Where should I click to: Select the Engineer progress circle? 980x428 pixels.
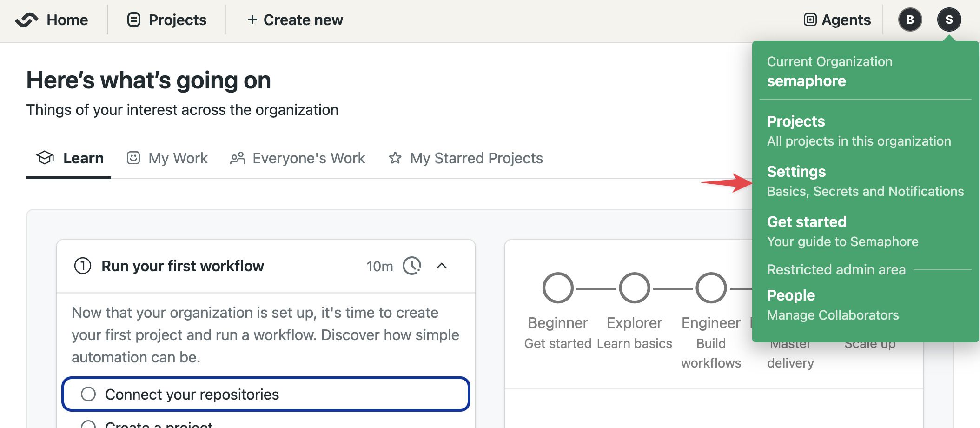click(x=711, y=288)
